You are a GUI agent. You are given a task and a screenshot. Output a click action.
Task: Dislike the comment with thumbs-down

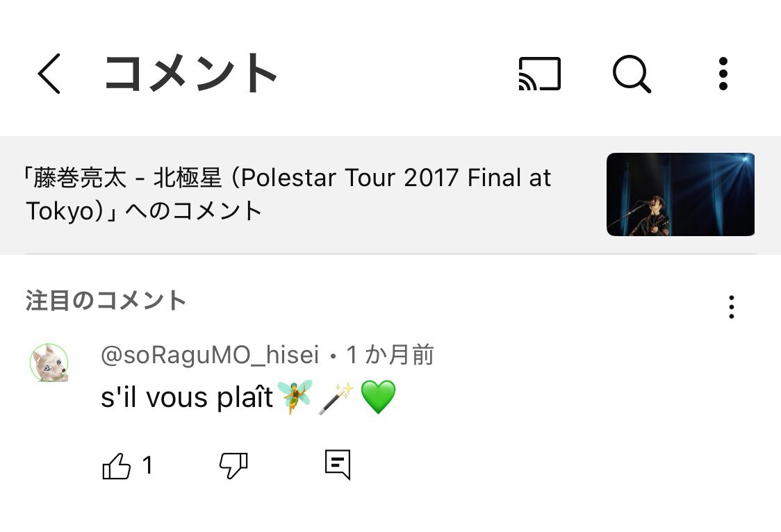coord(233,465)
